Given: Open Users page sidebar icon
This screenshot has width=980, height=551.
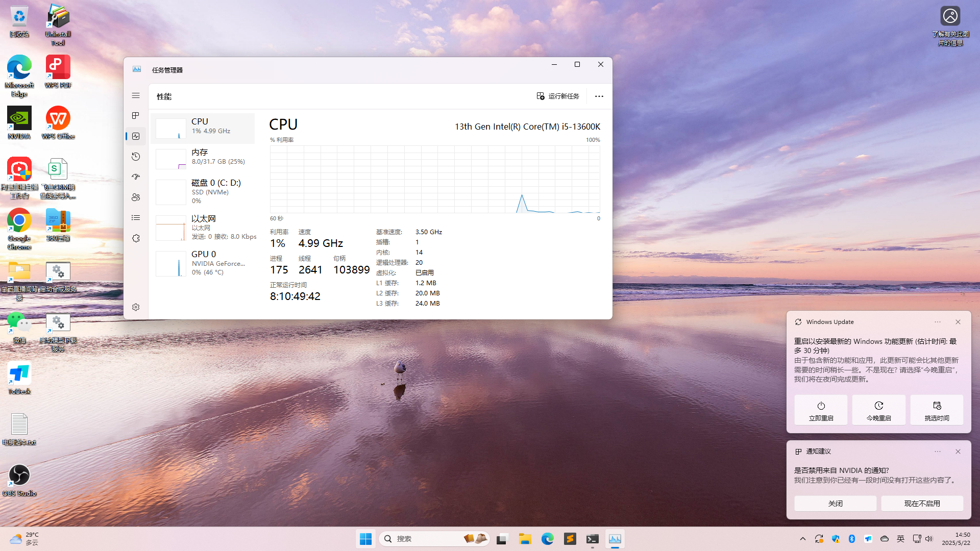Looking at the screenshot, I should (x=136, y=197).
